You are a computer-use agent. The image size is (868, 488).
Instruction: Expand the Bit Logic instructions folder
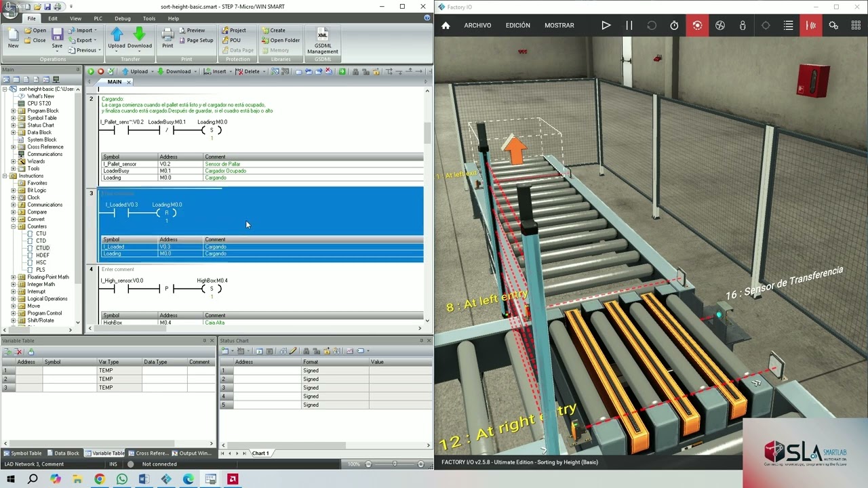pyautogui.click(x=13, y=190)
